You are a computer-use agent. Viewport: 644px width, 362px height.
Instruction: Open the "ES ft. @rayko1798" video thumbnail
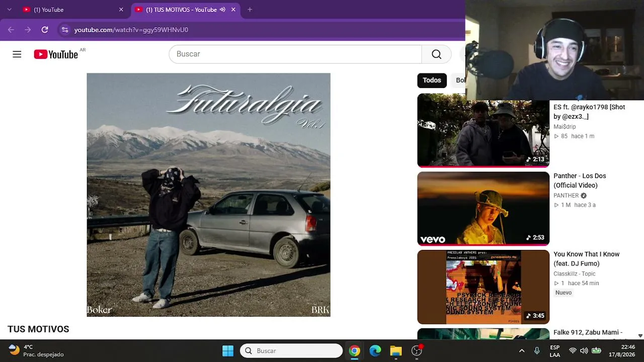(x=484, y=130)
